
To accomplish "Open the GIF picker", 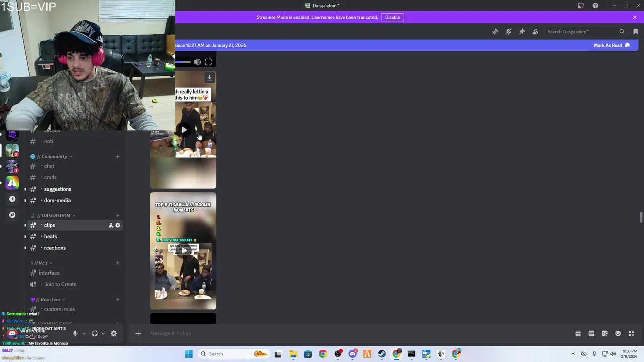I will coord(591,333).
